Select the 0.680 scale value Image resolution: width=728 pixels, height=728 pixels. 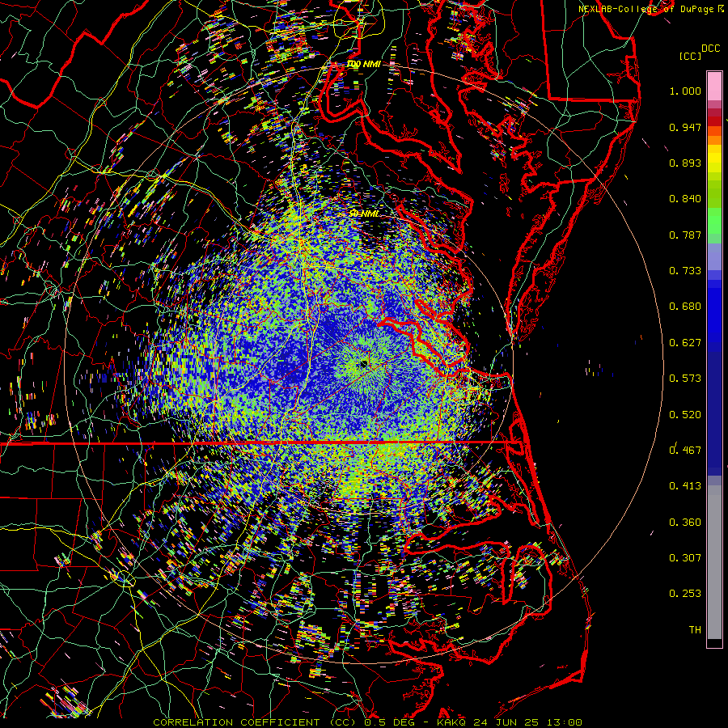coord(685,307)
